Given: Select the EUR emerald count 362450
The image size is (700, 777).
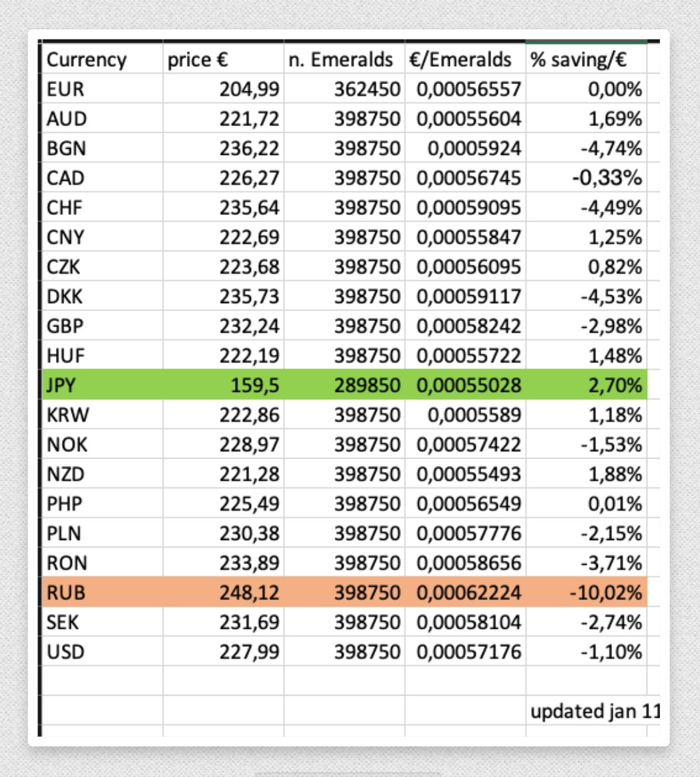Looking at the screenshot, I should pos(344,89).
